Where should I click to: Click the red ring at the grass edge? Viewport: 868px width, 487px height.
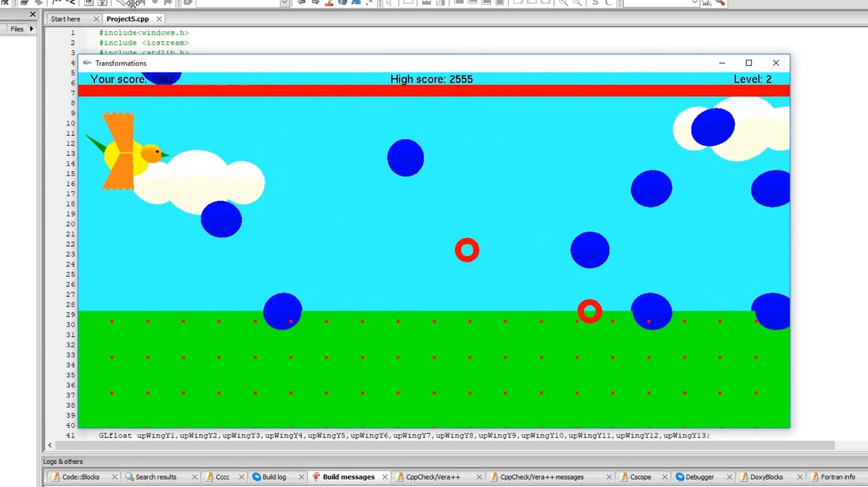(589, 311)
